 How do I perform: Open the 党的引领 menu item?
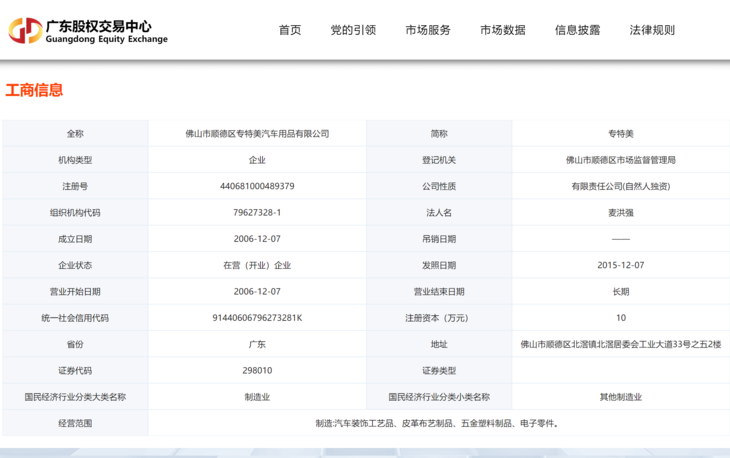[x=353, y=30]
